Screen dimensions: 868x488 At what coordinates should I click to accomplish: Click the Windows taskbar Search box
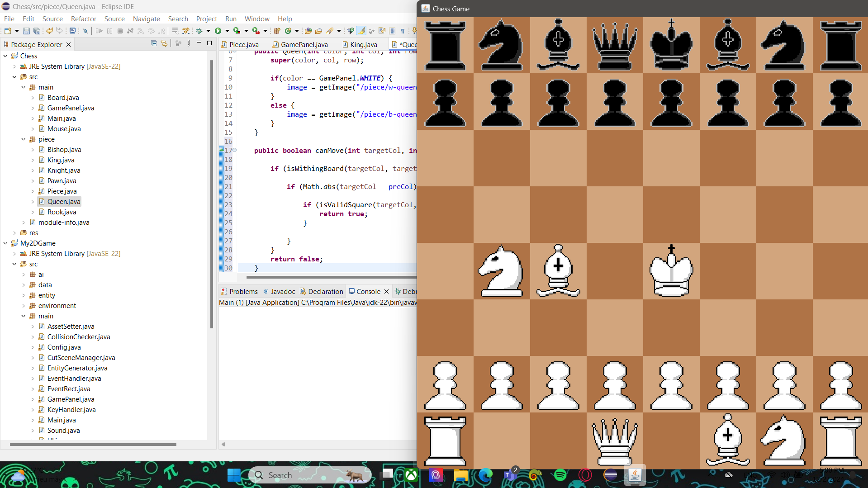310,475
